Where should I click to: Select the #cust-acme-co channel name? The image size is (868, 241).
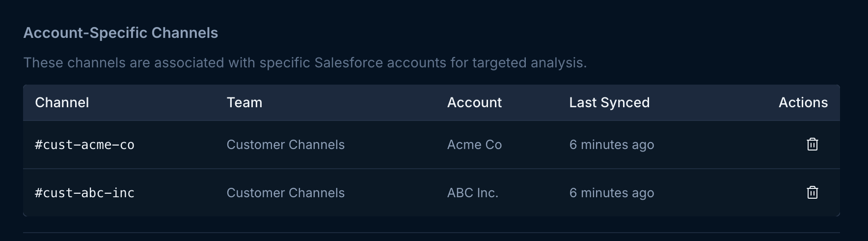(84, 145)
